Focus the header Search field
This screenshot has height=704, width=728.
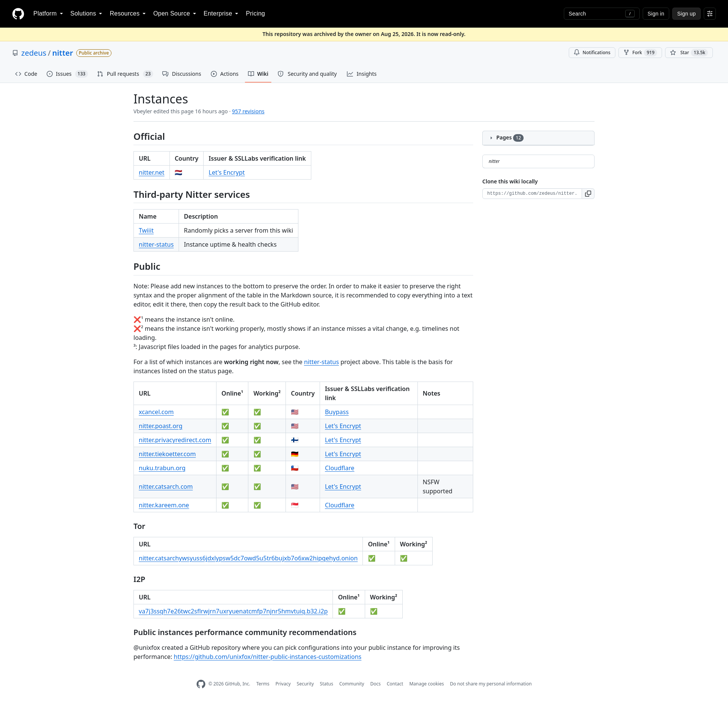click(x=601, y=14)
